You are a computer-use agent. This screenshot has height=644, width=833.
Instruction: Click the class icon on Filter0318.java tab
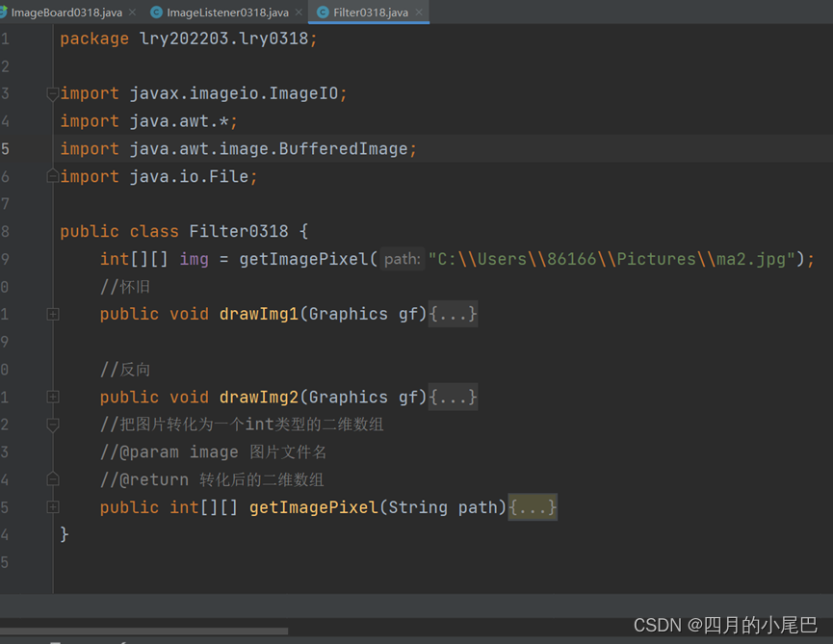(x=323, y=13)
